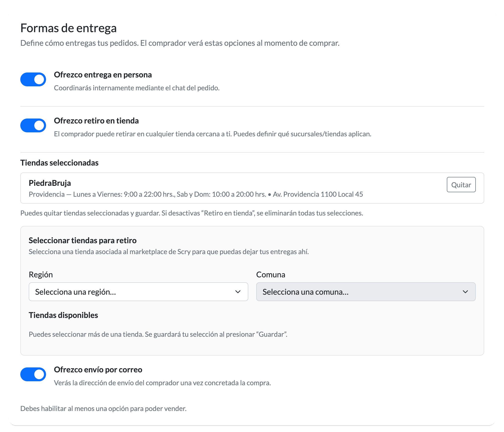Click the "Región" field label

tap(41, 275)
